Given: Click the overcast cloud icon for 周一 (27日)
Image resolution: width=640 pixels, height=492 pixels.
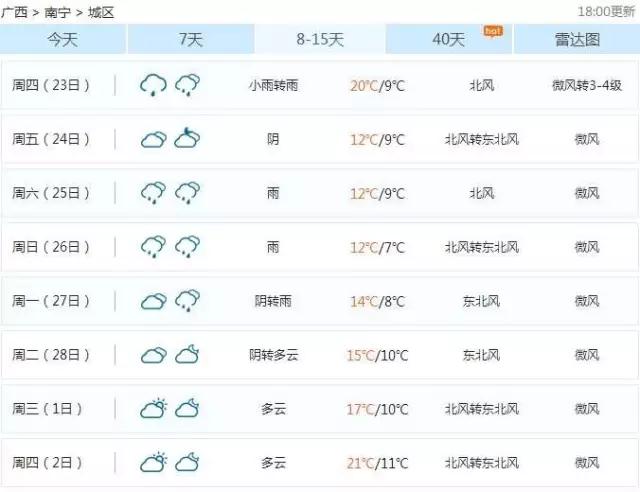Looking at the screenshot, I should 153,301.
